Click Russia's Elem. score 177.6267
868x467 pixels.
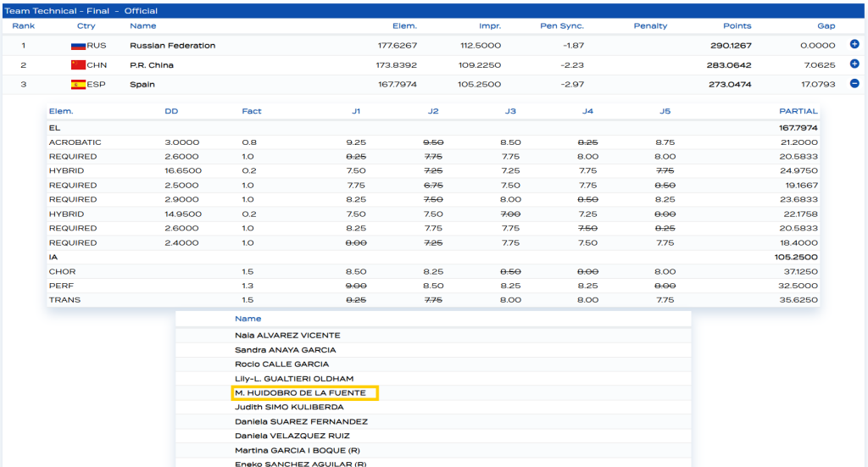pyautogui.click(x=397, y=46)
